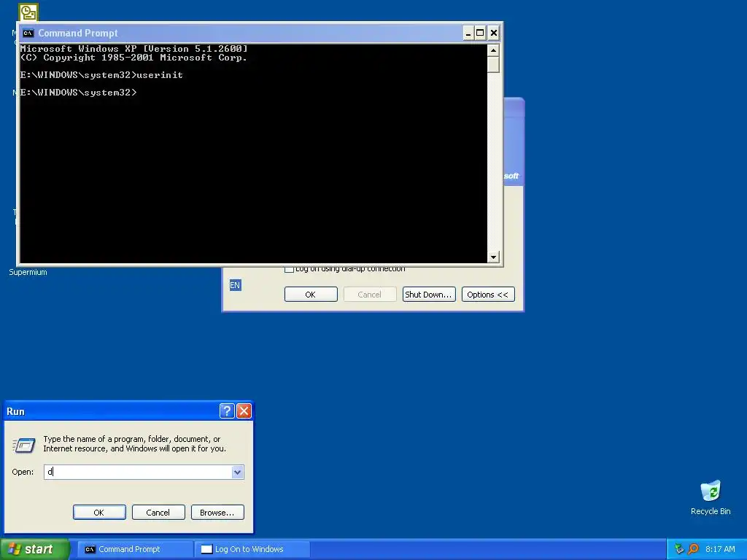Click the Run dialog help question mark
Viewport: 747px width, 560px height.
pos(227,411)
